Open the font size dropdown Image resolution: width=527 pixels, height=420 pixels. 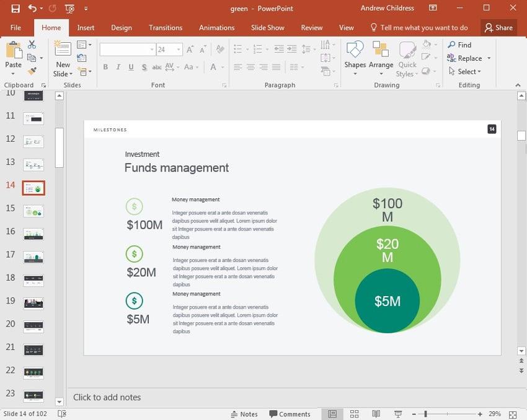click(179, 50)
